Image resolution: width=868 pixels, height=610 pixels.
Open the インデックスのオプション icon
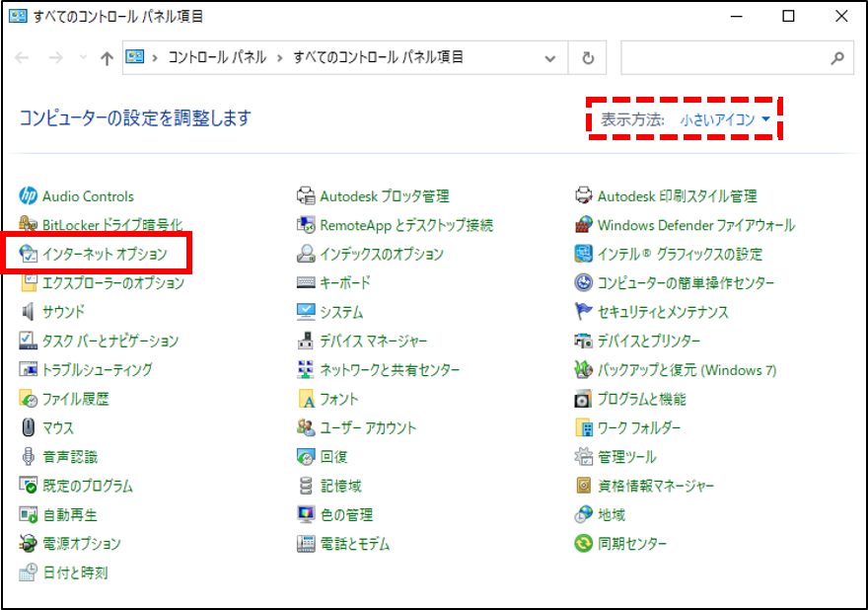(306, 254)
